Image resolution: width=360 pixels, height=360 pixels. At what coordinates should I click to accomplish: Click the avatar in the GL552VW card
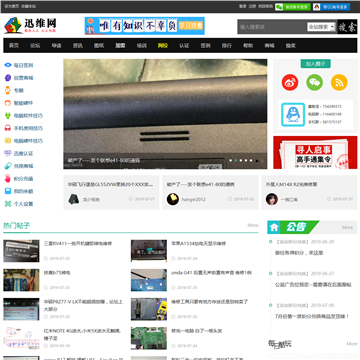click(74, 199)
